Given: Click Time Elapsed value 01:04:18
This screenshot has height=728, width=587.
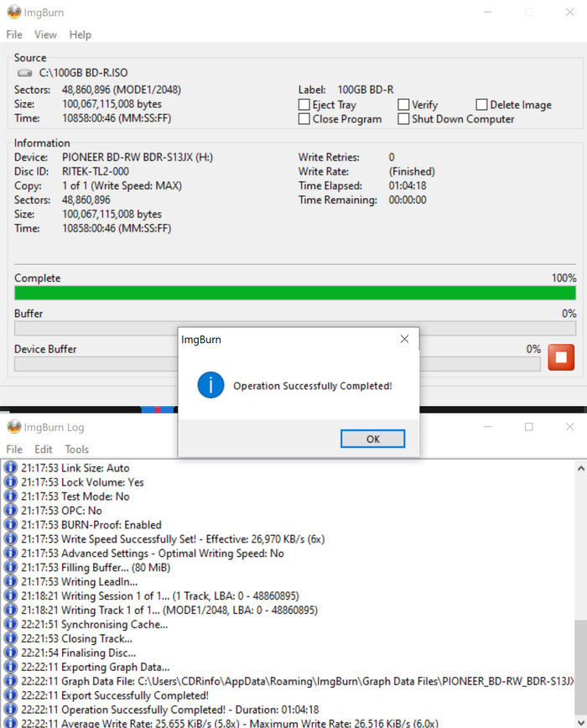Looking at the screenshot, I should pos(408,185).
